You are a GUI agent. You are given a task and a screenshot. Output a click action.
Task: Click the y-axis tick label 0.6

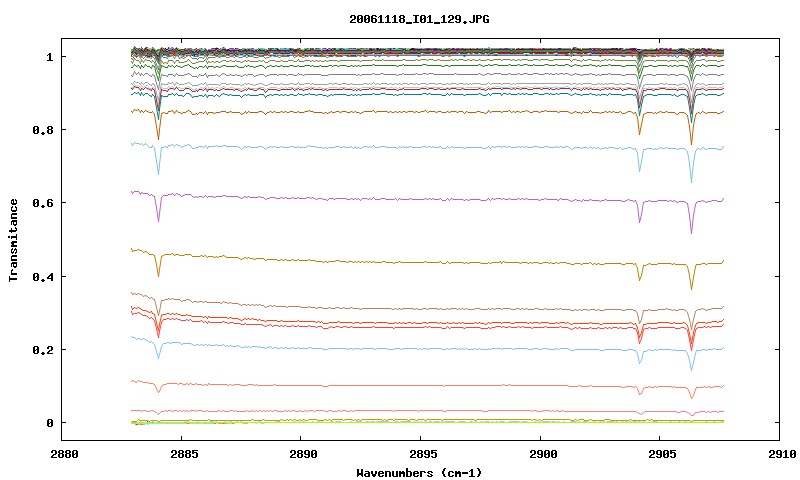pyautogui.click(x=43, y=203)
